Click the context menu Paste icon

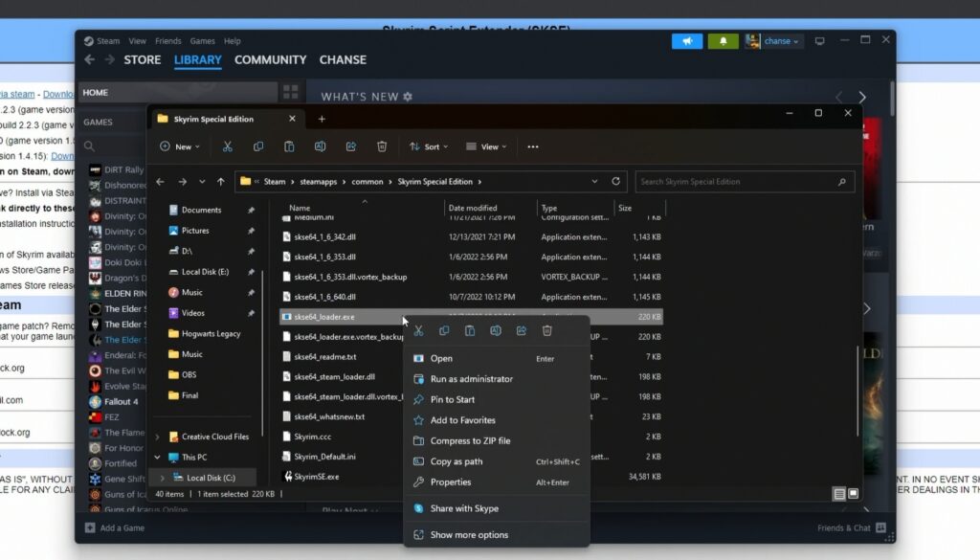coord(470,330)
